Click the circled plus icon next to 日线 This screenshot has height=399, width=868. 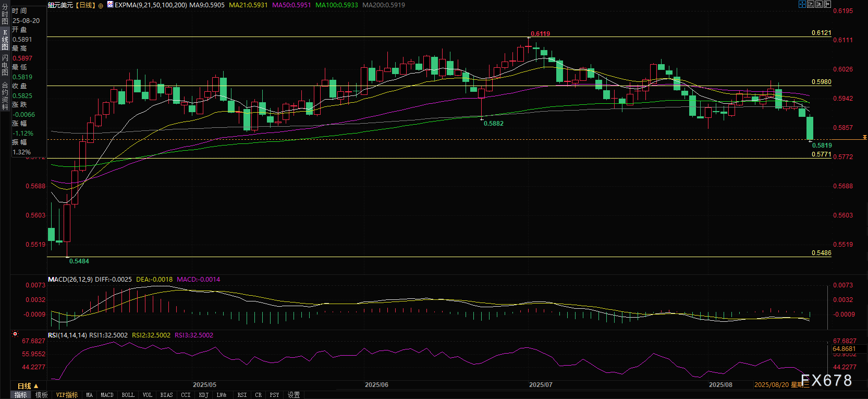point(101,5)
